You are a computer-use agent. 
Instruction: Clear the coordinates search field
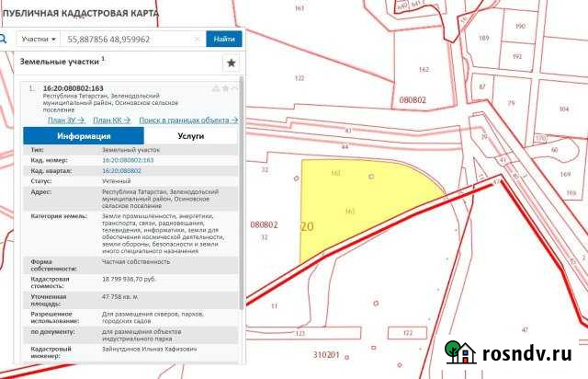(x=198, y=40)
